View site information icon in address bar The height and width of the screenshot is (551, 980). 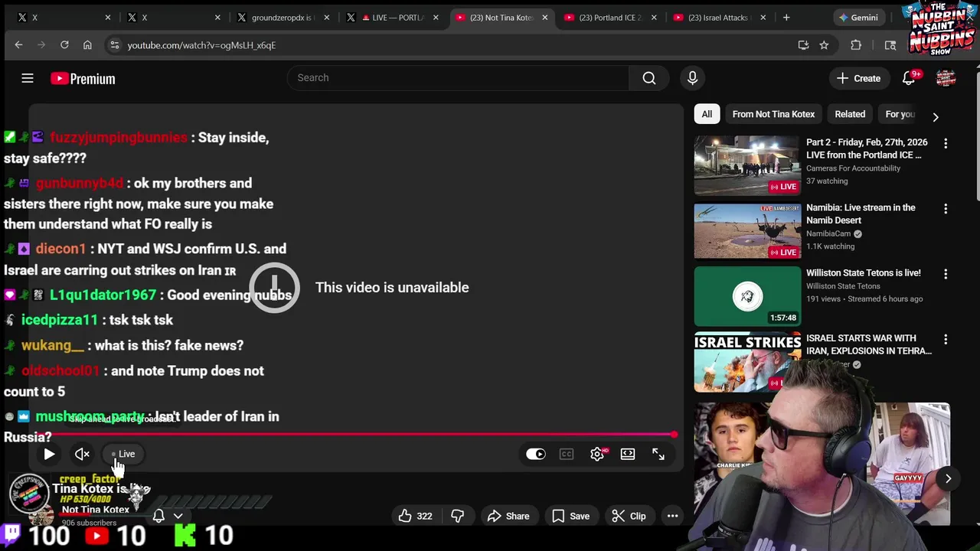click(x=114, y=45)
